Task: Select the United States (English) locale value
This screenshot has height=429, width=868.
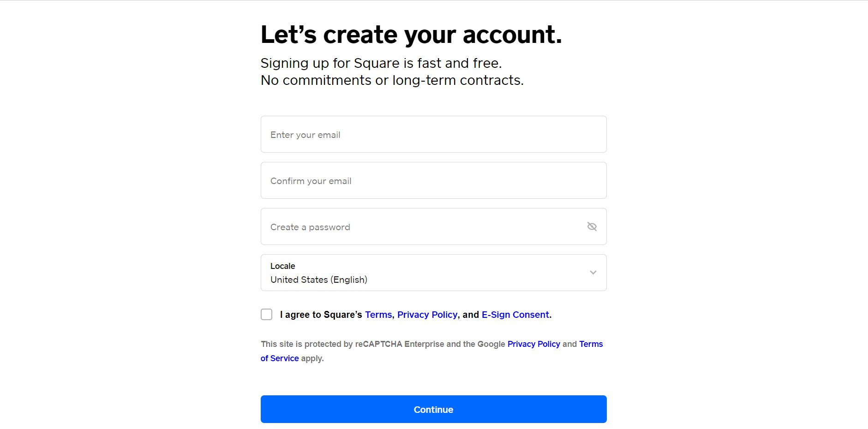Action: tap(318, 280)
